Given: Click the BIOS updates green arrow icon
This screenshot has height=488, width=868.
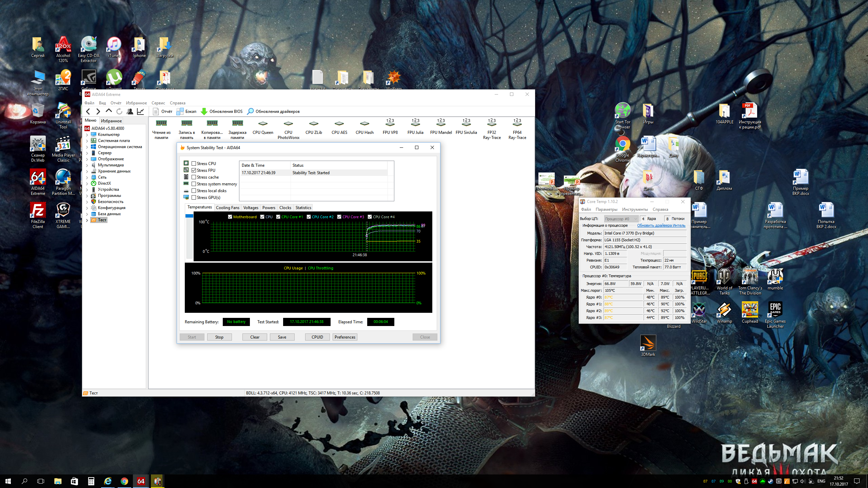Looking at the screenshot, I should [204, 111].
